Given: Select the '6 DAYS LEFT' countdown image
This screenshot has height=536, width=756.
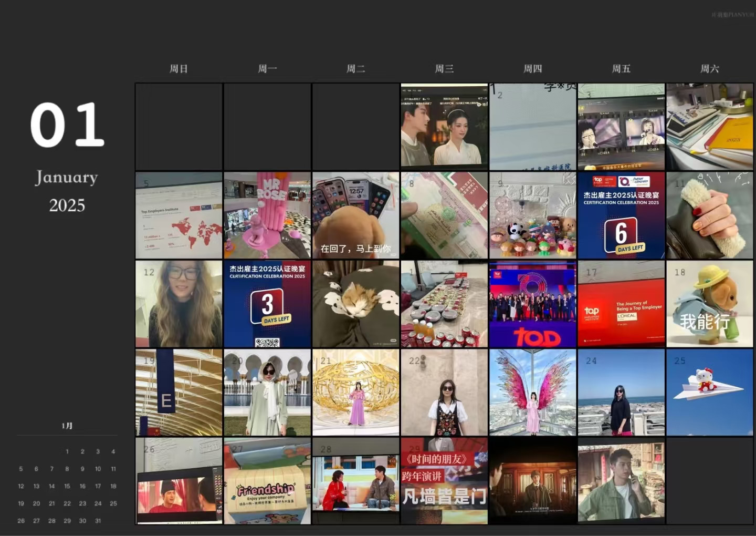Looking at the screenshot, I should click(621, 215).
